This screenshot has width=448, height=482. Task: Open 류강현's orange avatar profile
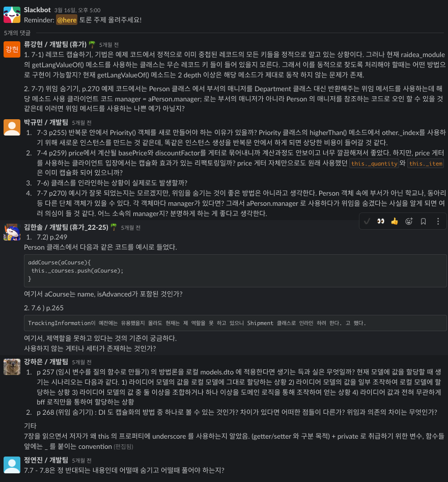pos(12,49)
